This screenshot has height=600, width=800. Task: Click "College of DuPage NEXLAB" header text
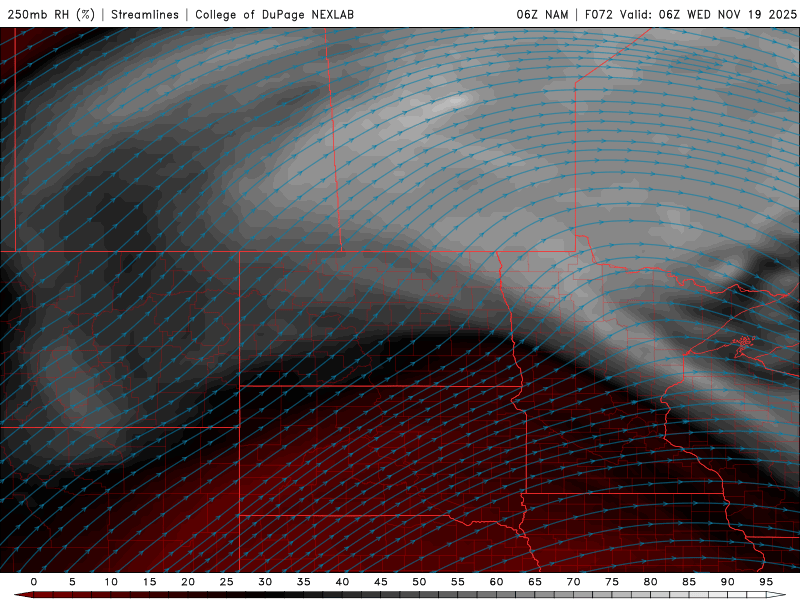274,15
